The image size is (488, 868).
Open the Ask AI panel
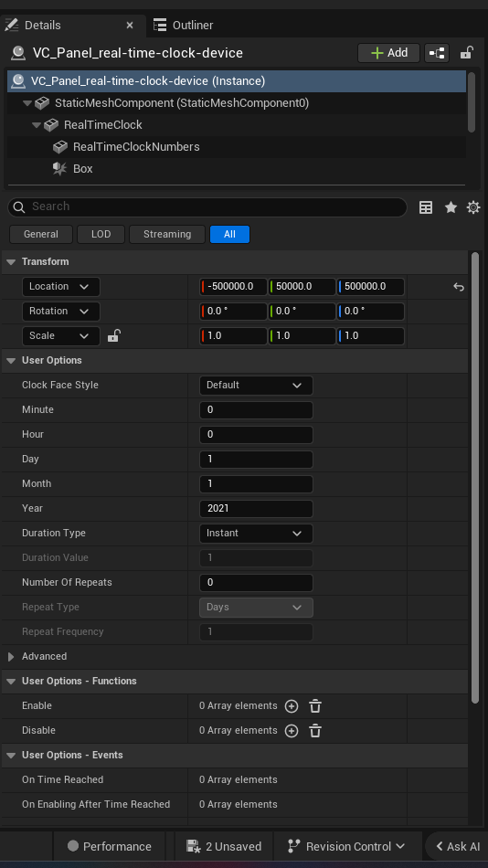point(458,846)
